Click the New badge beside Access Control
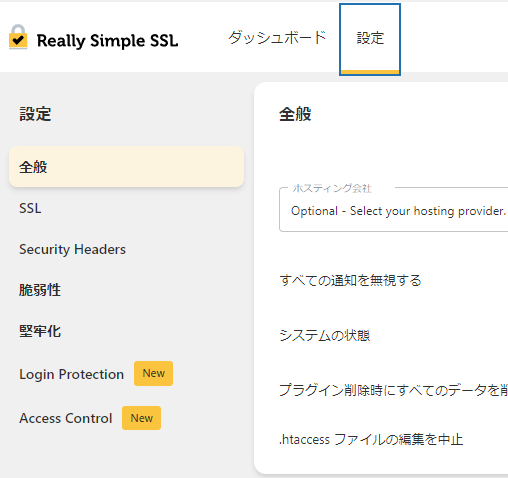508x478 pixels. [141, 418]
